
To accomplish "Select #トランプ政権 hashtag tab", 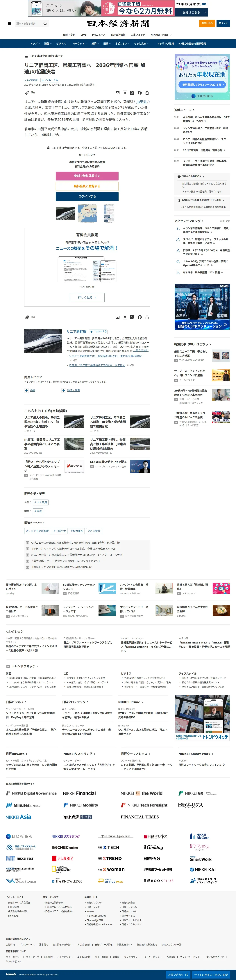I will (x=166, y=43).
